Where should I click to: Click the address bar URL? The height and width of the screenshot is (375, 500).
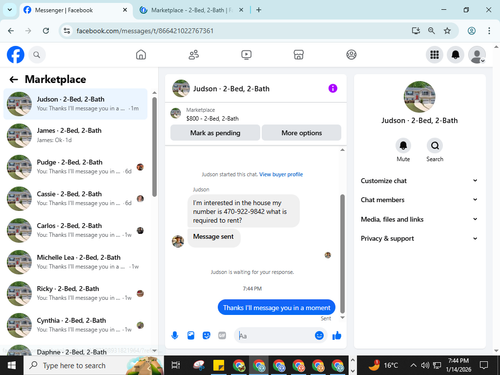point(145,31)
